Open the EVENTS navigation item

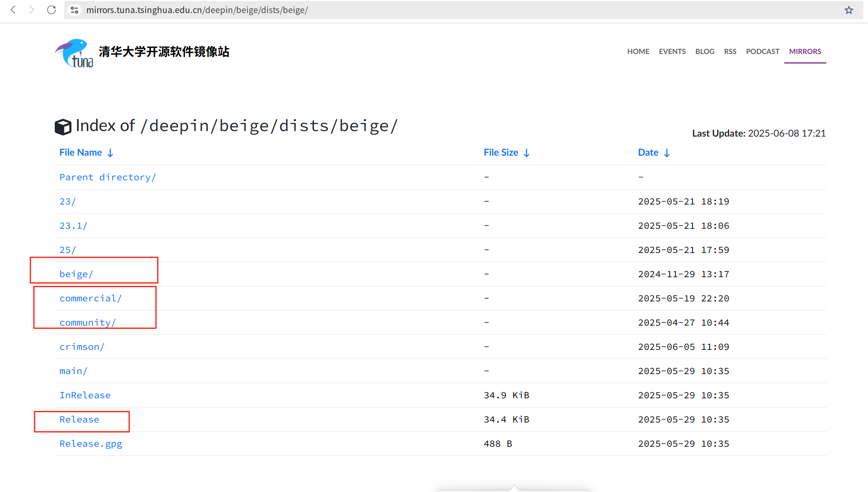(x=672, y=52)
